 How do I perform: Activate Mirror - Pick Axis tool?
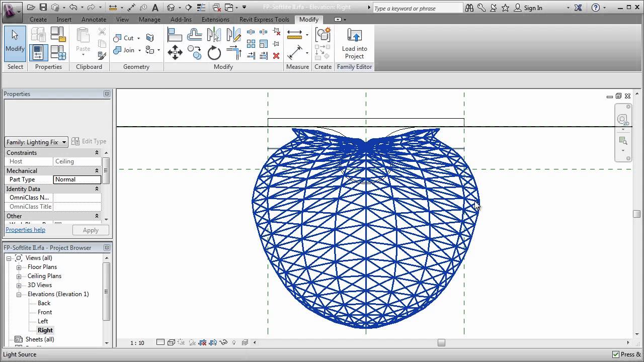pos(214,35)
